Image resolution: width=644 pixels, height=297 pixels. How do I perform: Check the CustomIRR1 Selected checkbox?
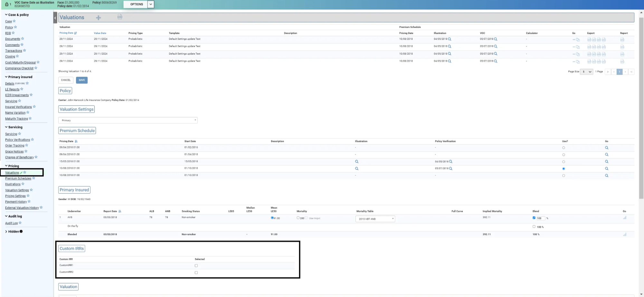pyautogui.click(x=196, y=266)
